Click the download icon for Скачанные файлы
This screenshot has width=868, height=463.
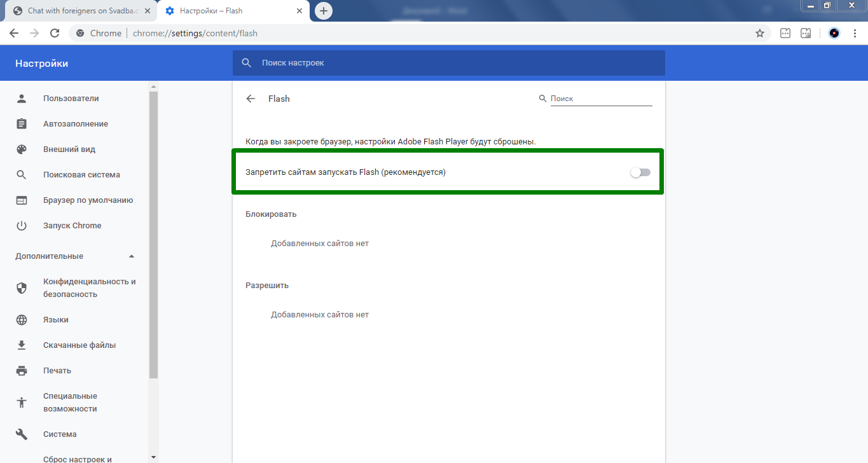pos(22,345)
